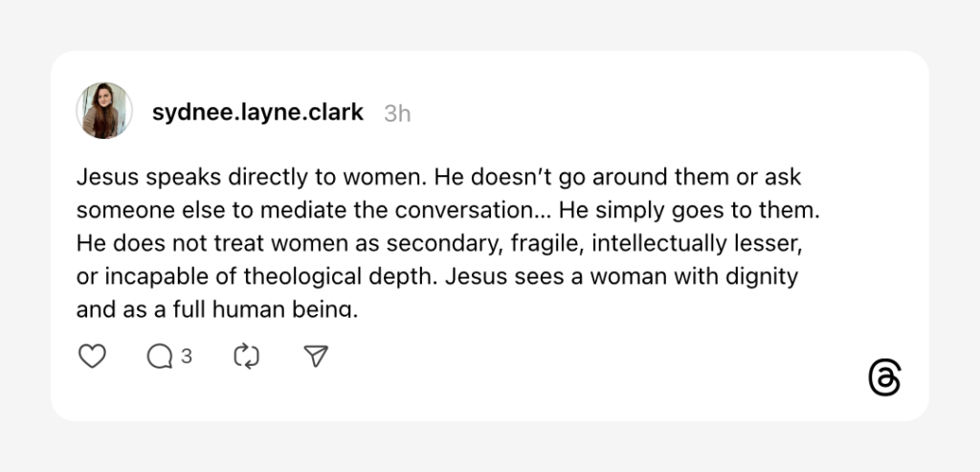The width and height of the screenshot is (980, 472).
Task: Click the "3h" post timestamp
Action: 397,113
